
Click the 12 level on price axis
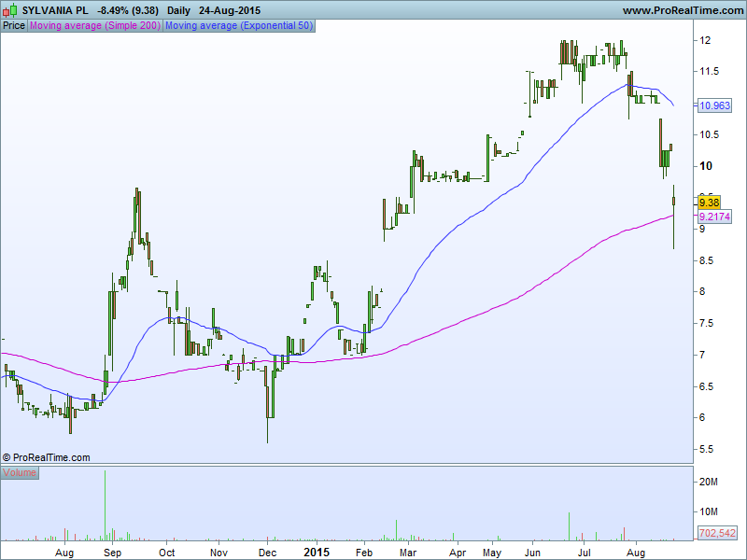coord(706,41)
